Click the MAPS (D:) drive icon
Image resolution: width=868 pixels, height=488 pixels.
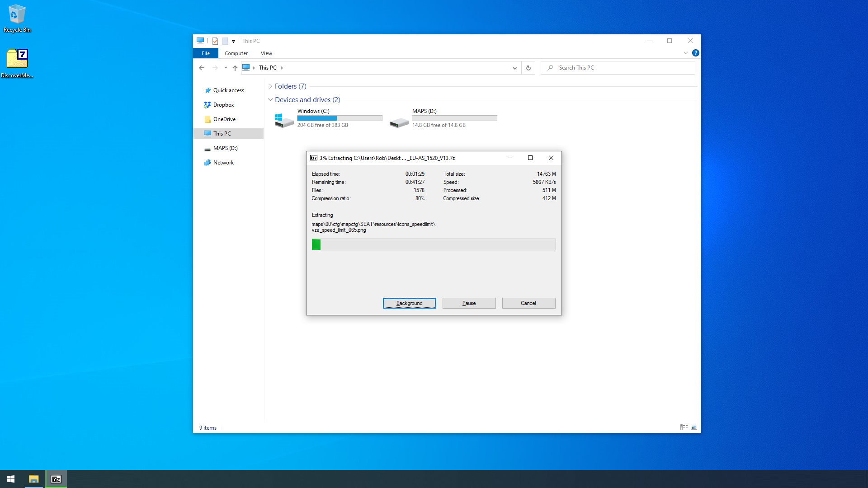point(399,122)
